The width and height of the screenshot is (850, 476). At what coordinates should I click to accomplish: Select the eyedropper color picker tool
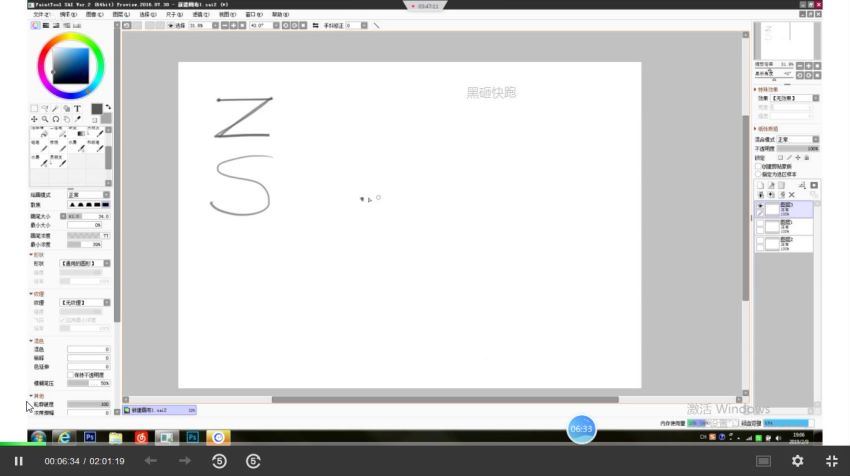point(78,119)
